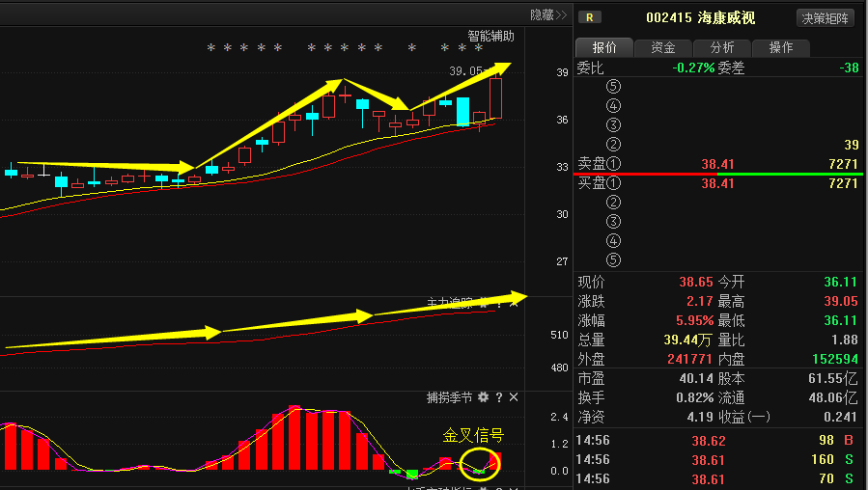
Task: Click sell level 5 circled number
Action: point(612,87)
